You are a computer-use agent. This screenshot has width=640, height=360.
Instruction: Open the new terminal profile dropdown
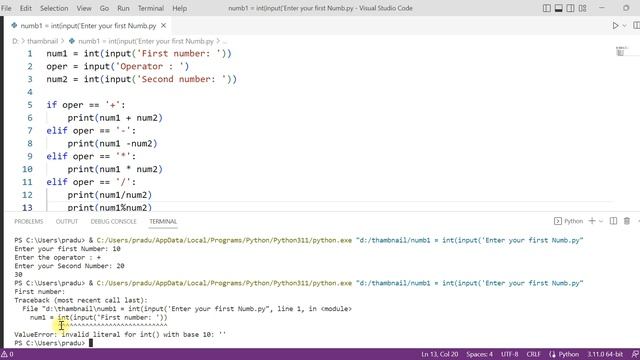click(601, 221)
